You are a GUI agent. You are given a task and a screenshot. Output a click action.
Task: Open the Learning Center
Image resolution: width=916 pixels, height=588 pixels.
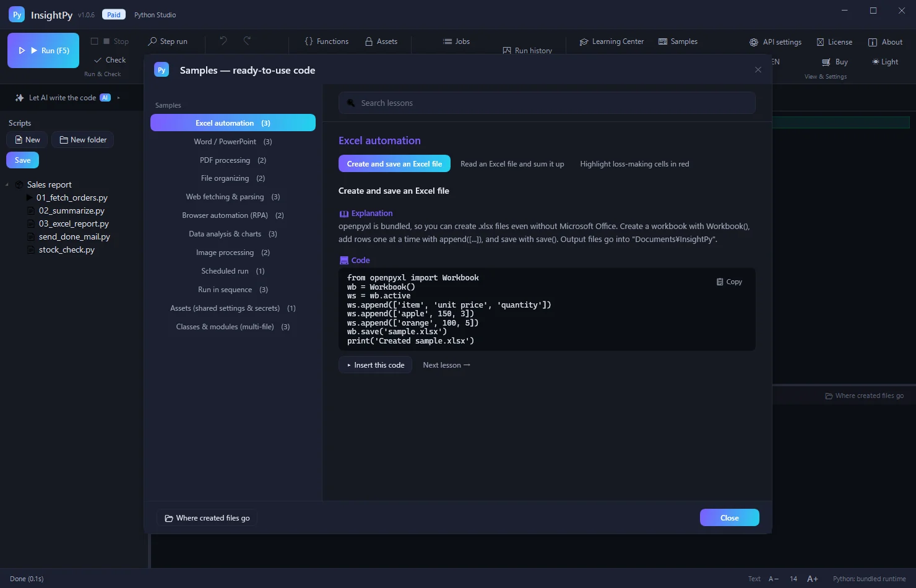pos(611,41)
